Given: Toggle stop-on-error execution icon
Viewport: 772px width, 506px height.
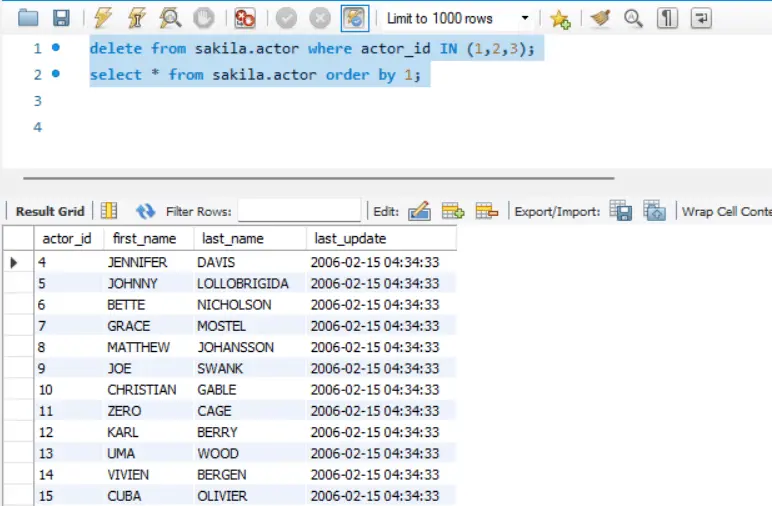Looking at the screenshot, I should point(245,18).
